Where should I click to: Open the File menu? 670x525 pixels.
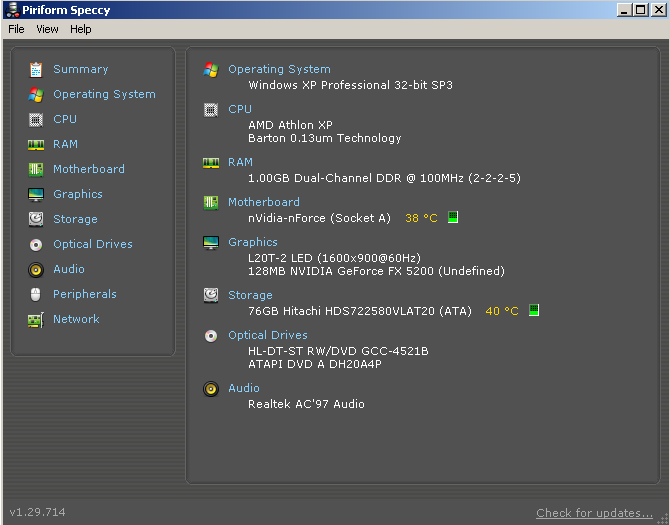click(x=16, y=29)
